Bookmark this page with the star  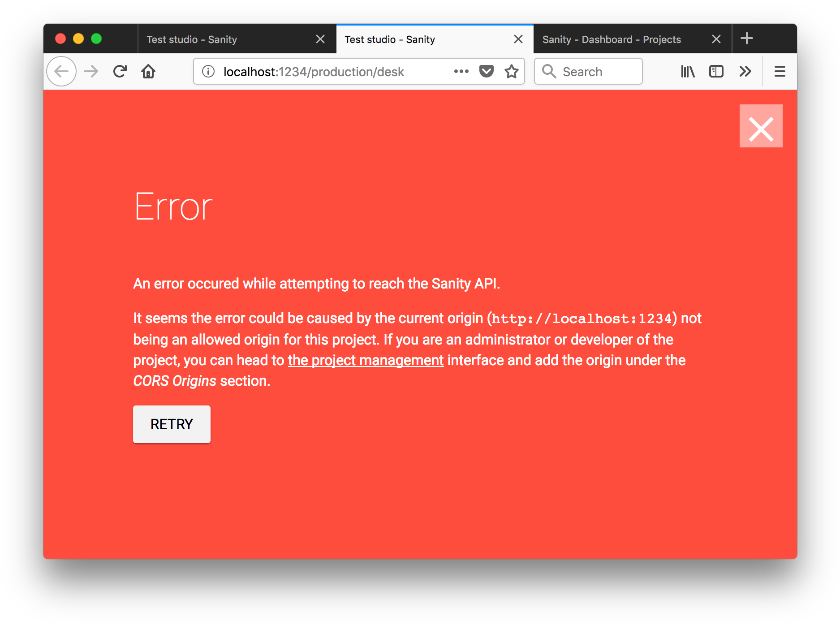point(511,71)
